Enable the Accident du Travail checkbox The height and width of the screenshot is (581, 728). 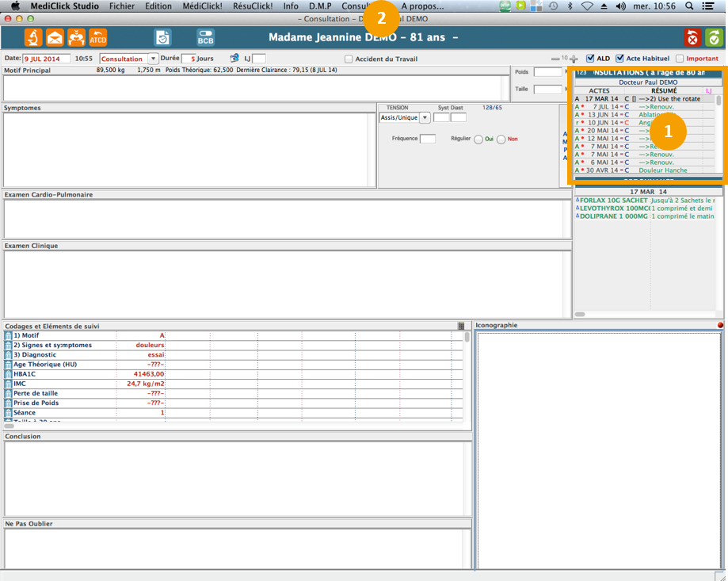pyautogui.click(x=349, y=59)
